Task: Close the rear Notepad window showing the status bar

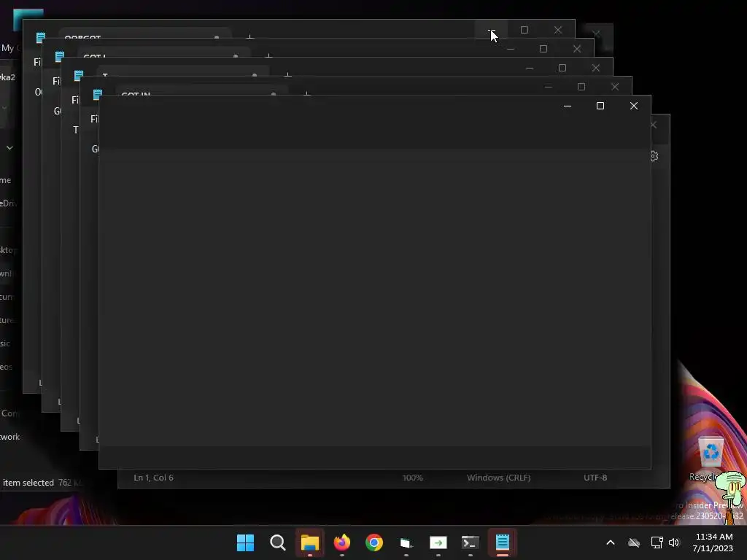Action: pos(654,125)
